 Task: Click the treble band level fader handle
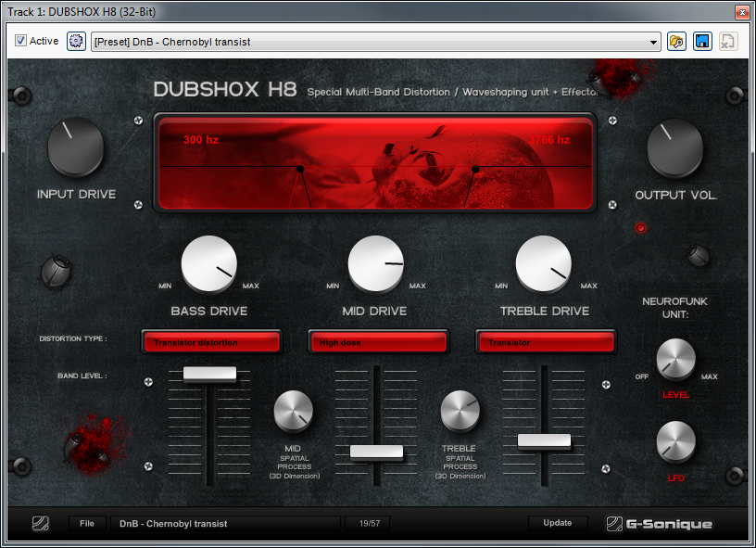pos(544,440)
